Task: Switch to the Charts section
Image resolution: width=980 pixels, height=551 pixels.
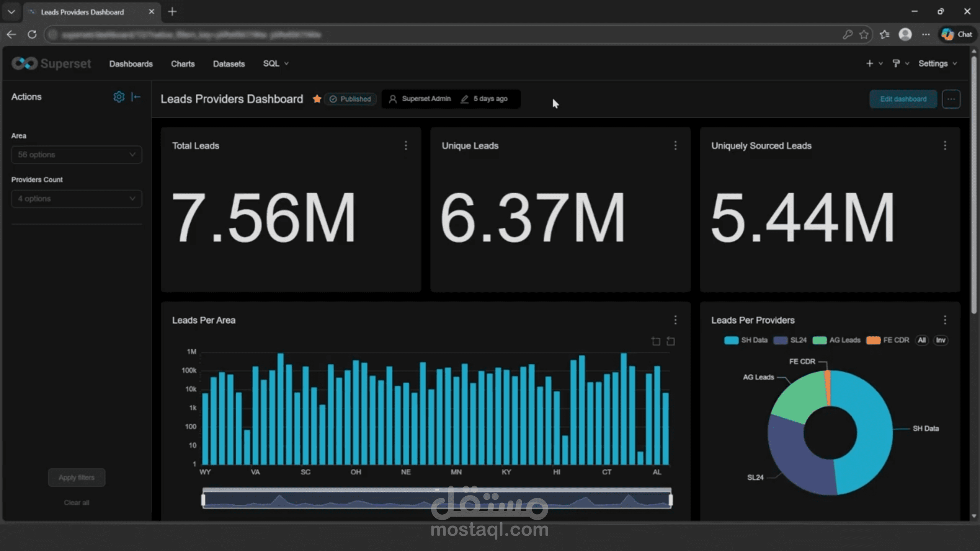Action: (x=183, y=64)
